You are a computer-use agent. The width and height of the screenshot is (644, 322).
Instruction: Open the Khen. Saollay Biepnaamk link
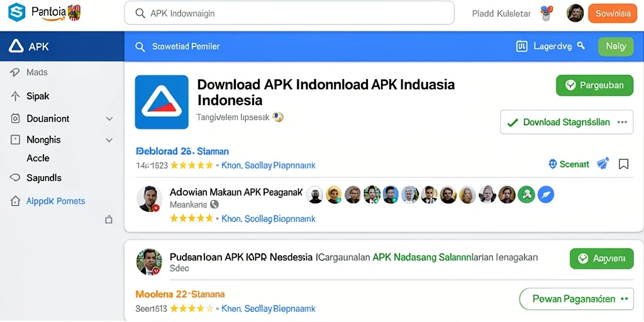(x=269, y=308)
